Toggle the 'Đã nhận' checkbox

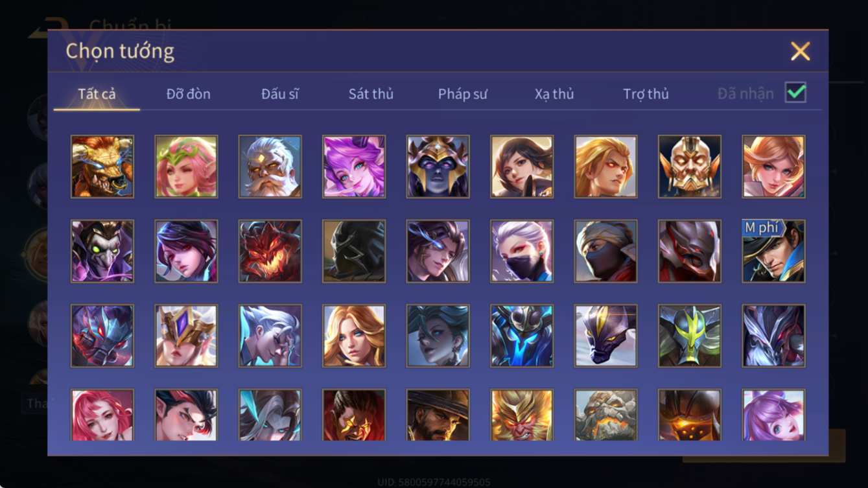click(795, 93)
